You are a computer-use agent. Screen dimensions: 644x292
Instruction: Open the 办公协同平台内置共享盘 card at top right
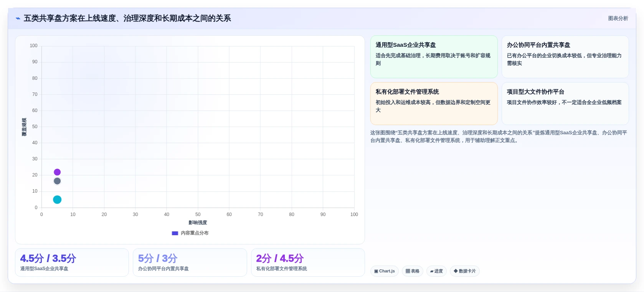(x=565, y=57)
